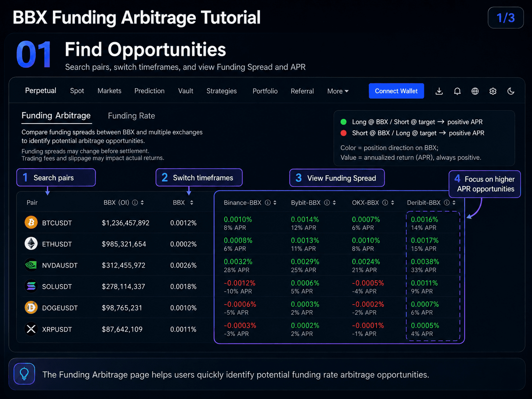The image size is (532, 399).
Task: Select the DOGEUSDT pair name
Action: click(x=60, y=308)
